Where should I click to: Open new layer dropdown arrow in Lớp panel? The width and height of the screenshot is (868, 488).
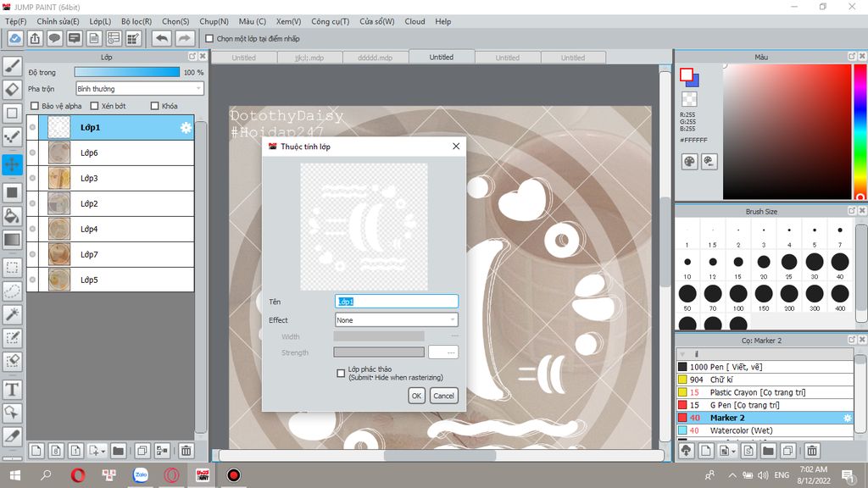point(103,452)
